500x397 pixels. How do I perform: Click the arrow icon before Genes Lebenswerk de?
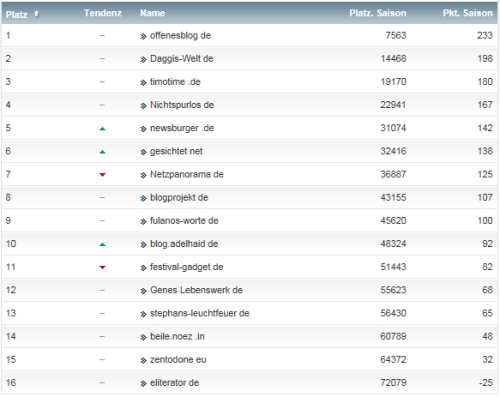click(143, 291)
